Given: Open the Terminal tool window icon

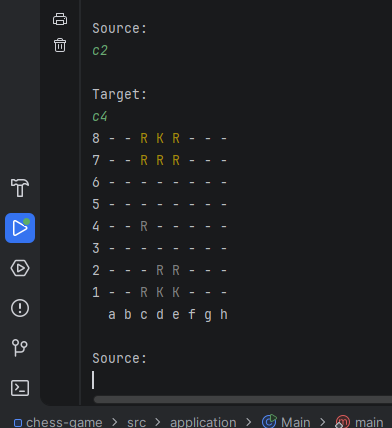Looking at the screenshot, I should point(20,388).
